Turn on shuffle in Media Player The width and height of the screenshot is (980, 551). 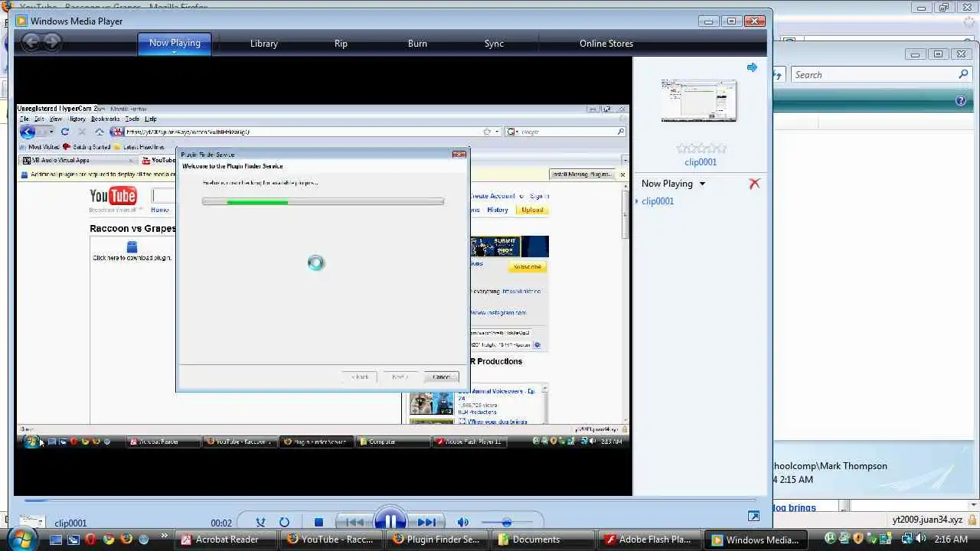pos(260,523)
